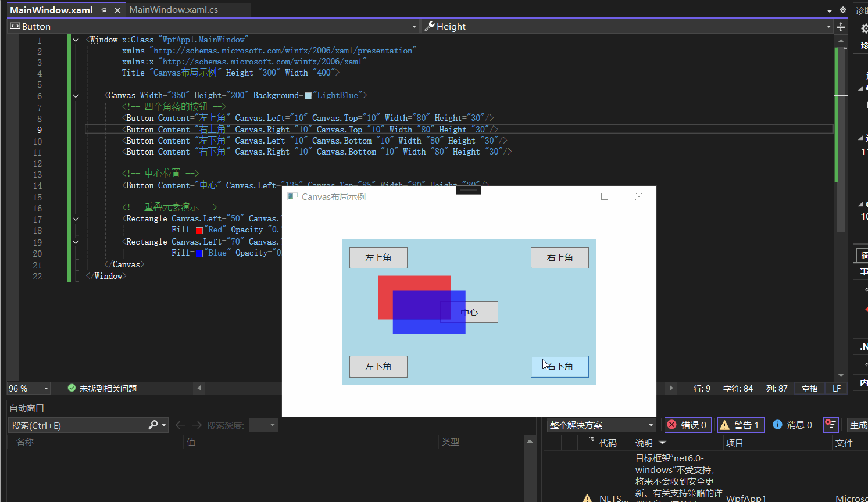
Task: Collapse the Blue Rectangle at line 19
Action: pyautogui.click(x=76, y=241)
